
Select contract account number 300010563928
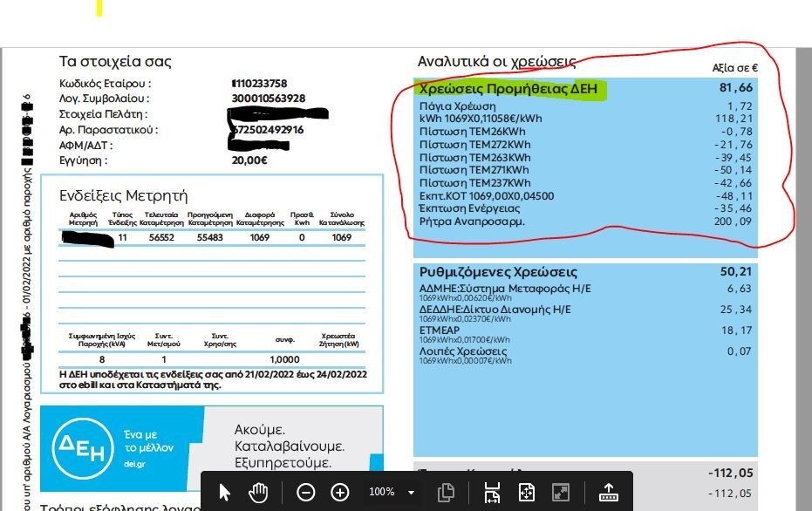(269, 99)
